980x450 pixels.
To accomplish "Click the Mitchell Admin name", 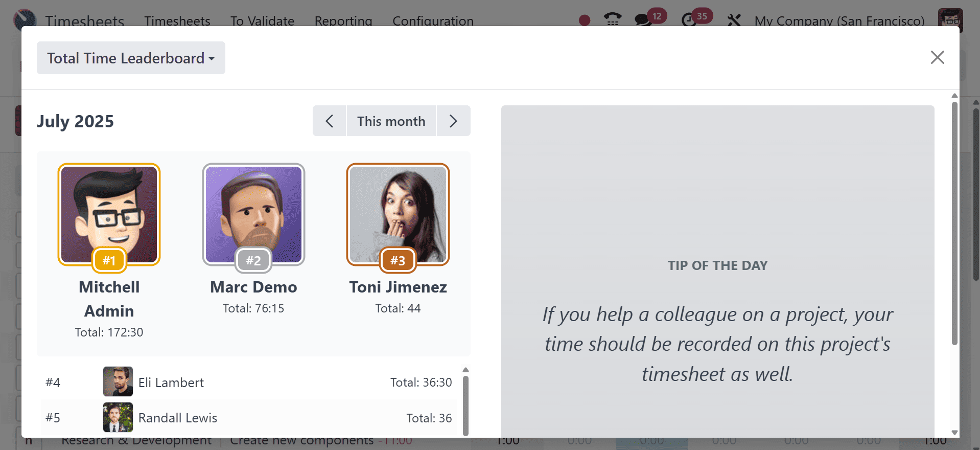I will [x=109, y=299].
